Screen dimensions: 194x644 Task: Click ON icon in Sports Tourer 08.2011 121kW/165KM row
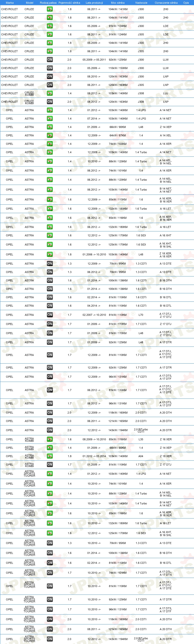[50, 629]
